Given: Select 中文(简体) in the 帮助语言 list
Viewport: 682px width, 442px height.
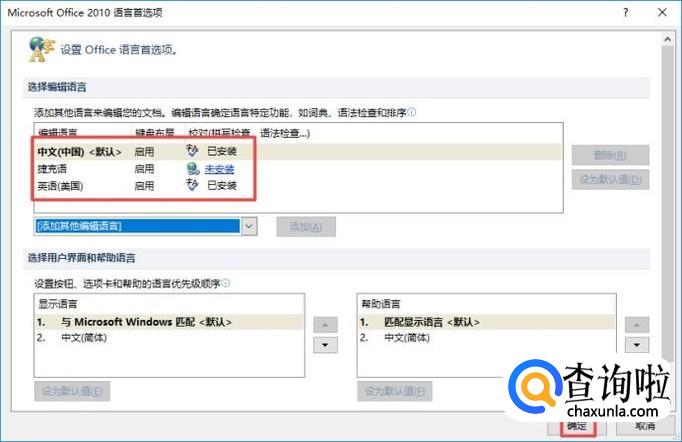Looking at the screenshot, I should point(486,338).
